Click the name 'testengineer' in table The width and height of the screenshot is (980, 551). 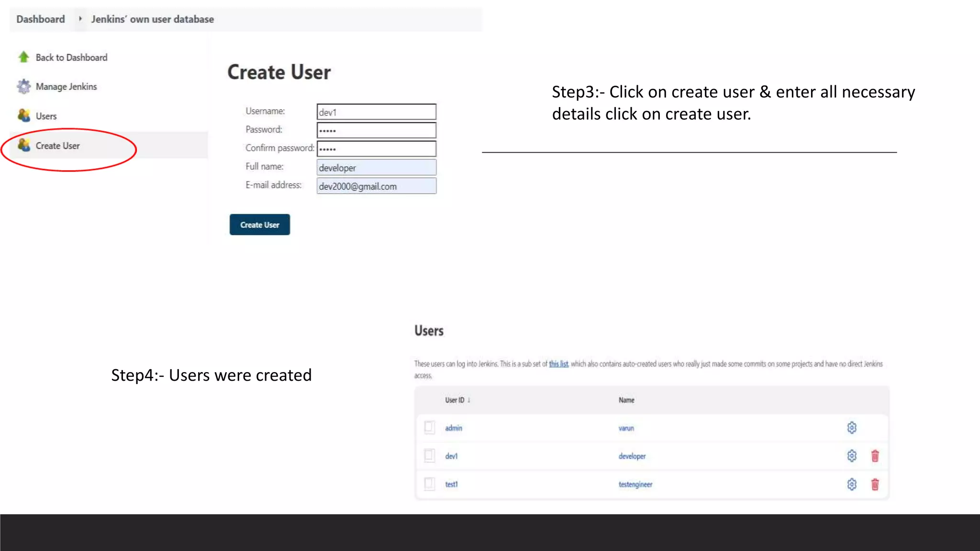[x=635, y=485]
